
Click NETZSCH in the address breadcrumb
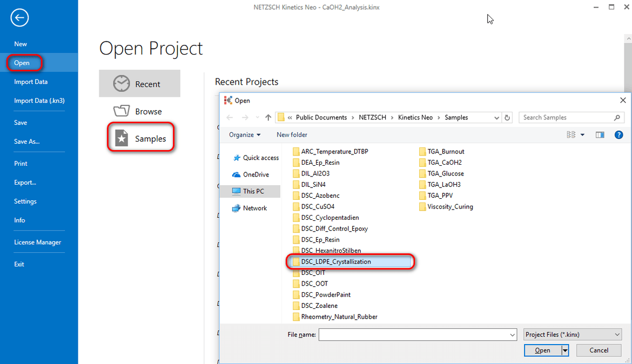coord(372,117)
